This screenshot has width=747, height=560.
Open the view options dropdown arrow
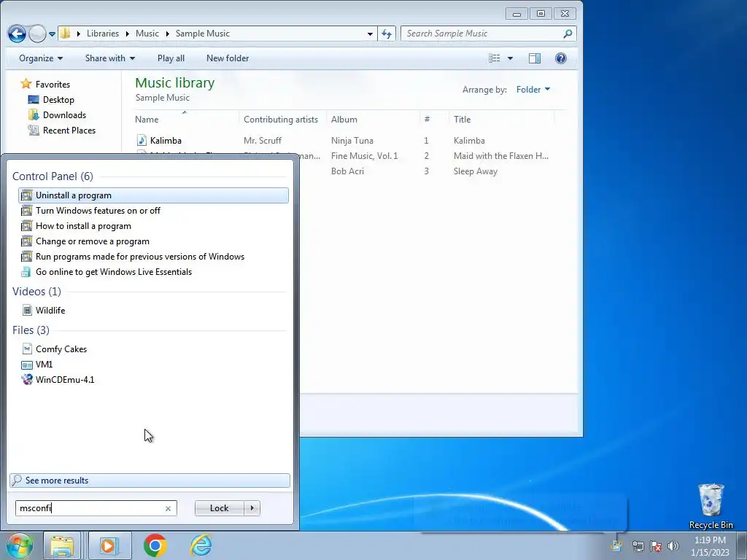tap(510, 58)
